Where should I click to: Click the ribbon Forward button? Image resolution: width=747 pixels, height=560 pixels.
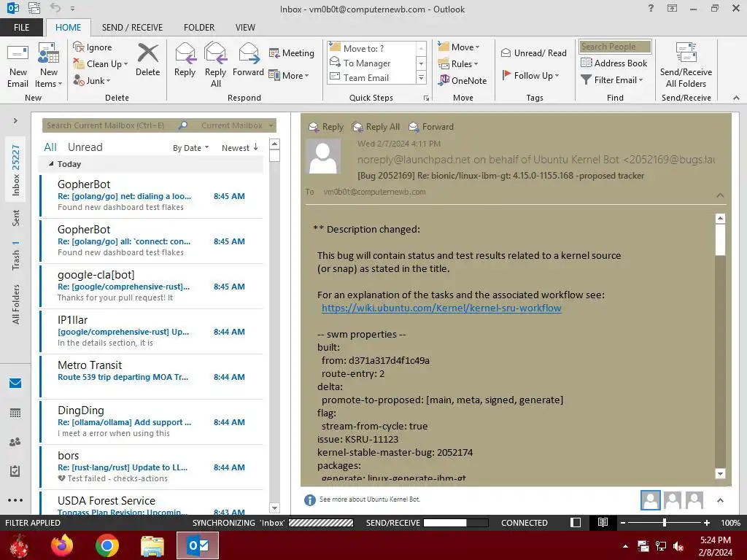tap(248, 61)
